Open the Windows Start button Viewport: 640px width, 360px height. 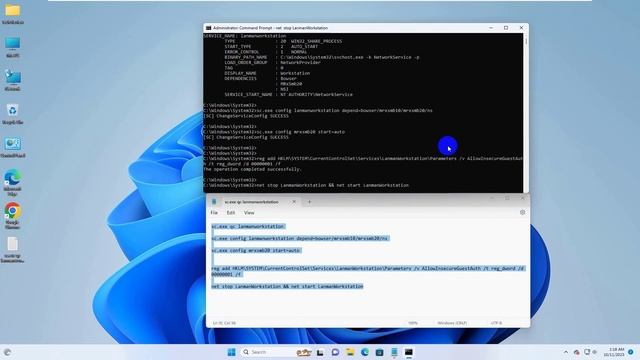(231, 352)
